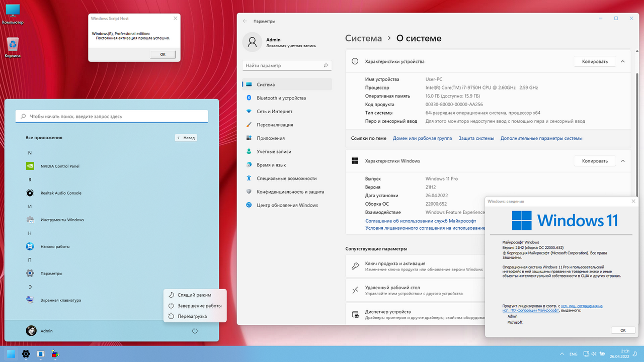Click the Admin profile picture in Settings

pyautogui.click(x=252, y=42)
